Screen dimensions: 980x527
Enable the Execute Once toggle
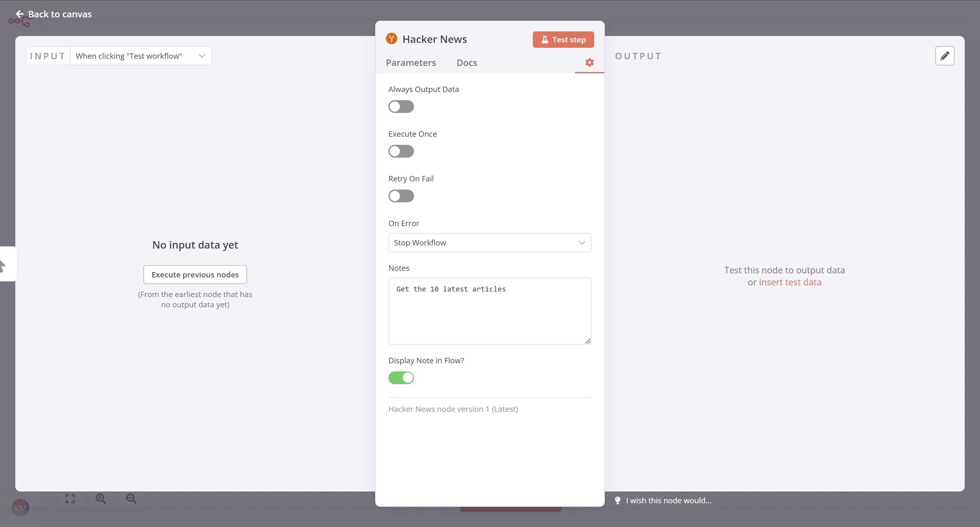click(401, 151)
